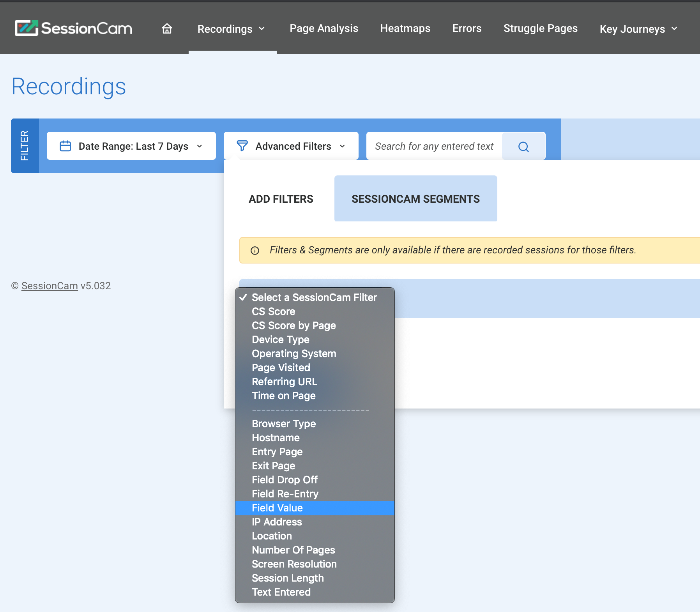The height and width of the screenshot is (612, 700).
Task: Expand the Key Journeys dropdown chevron
Action: coord(674,28)
